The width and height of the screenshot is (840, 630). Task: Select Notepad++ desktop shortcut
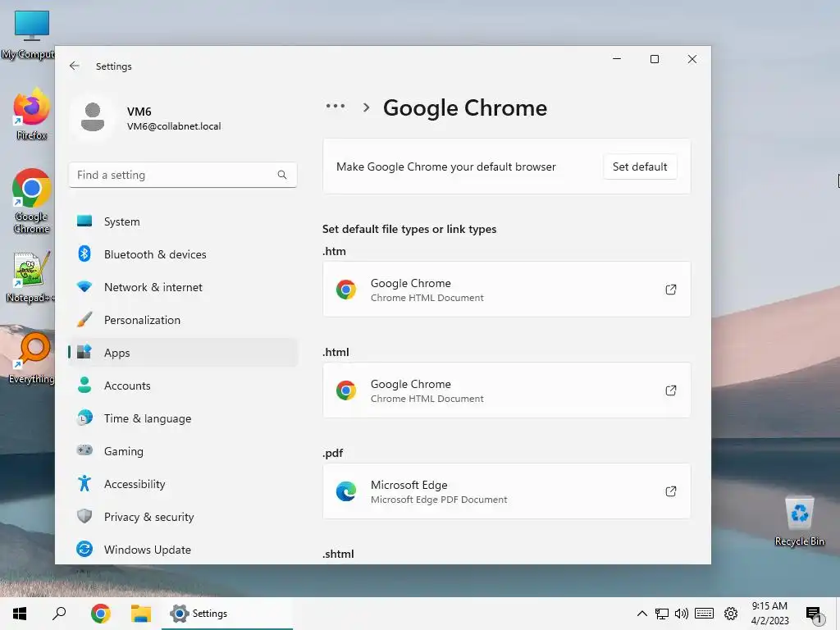point(30,277)
